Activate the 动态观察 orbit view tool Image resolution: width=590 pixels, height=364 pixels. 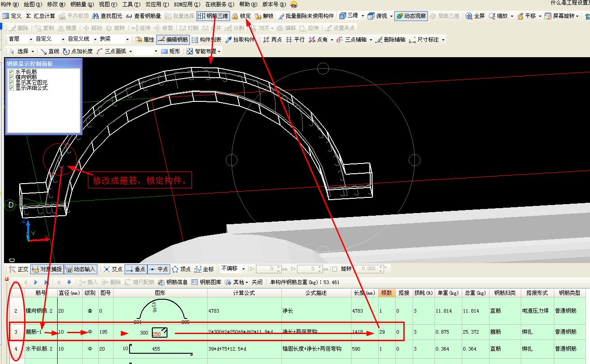(x=411, y=16)
